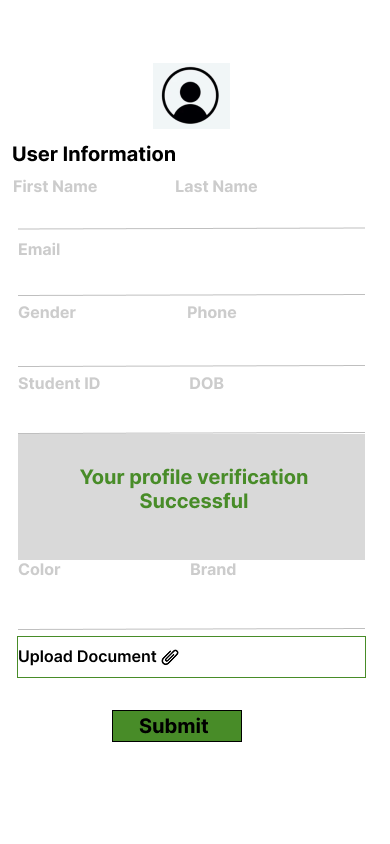The height and width of the screenshot is (844, 390).
Task: Click the Upload Document box
Action: [192, 657]
